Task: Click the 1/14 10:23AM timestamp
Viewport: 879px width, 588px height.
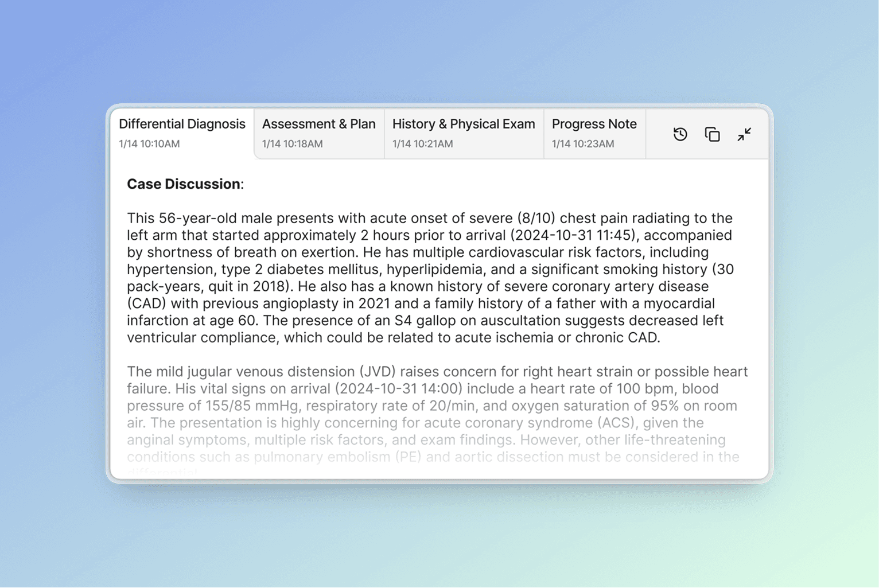Action: click(x=583, y=144)
